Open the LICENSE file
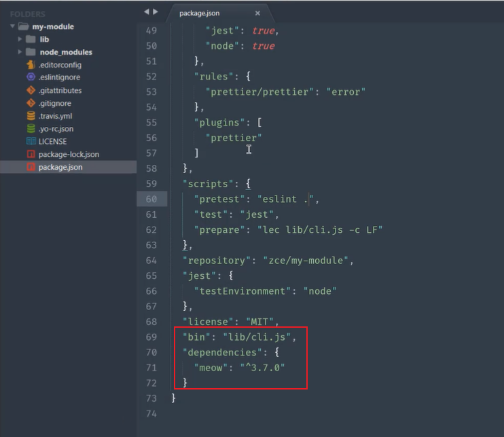This screenshot has height=437, width=504. coord(52,142)
